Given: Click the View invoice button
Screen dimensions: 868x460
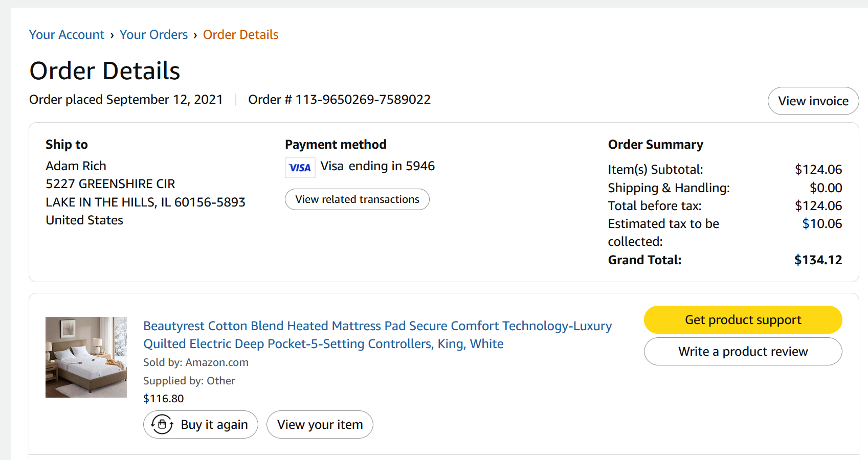Looking at the screenshot, I should coord(813,101).
